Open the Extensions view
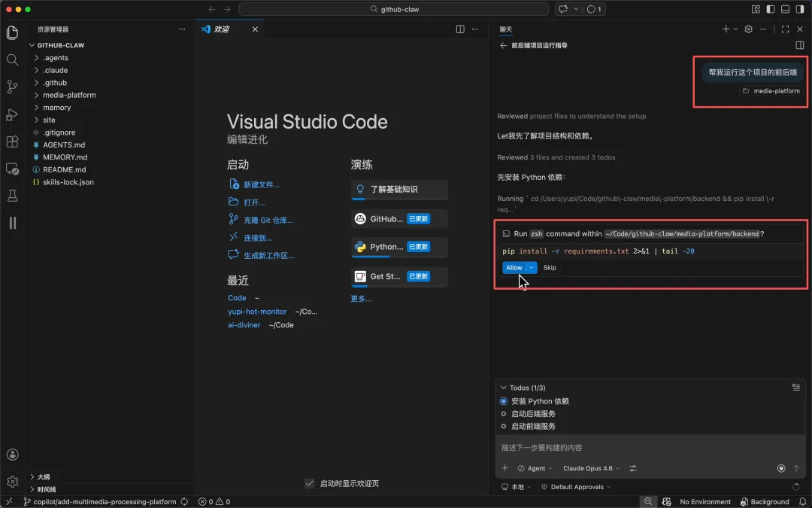Viewport: 812px width, 508px height. [x=12, y=141]
